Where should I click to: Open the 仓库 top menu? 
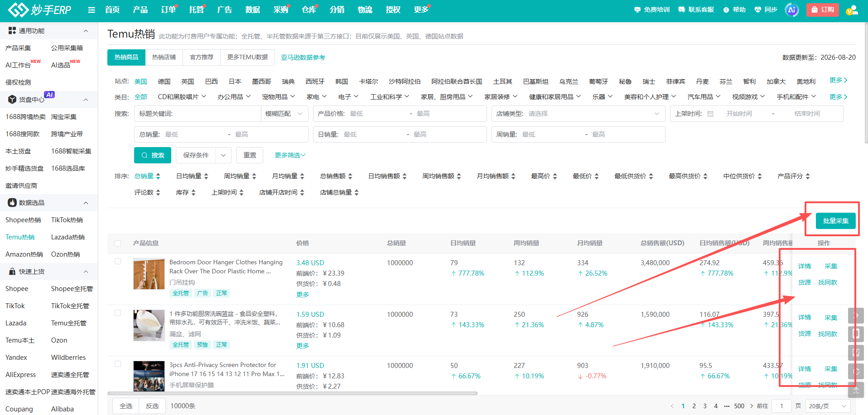309,10
